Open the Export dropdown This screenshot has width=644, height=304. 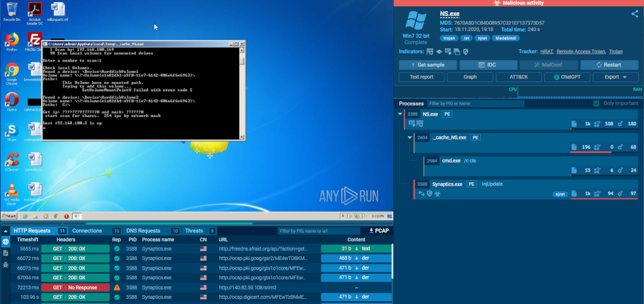click(617, 77)
